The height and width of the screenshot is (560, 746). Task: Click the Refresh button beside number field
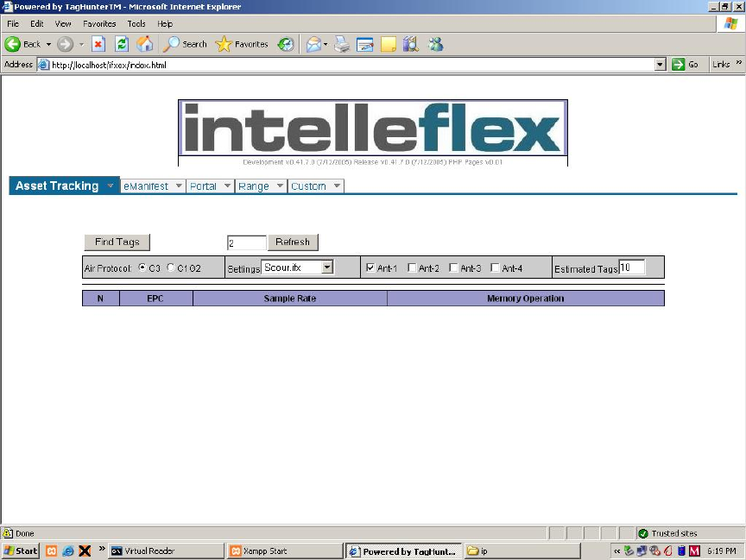(293, 242)
